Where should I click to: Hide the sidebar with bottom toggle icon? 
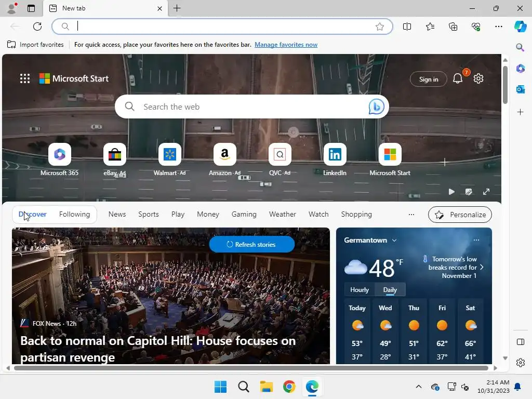point(520,342)
